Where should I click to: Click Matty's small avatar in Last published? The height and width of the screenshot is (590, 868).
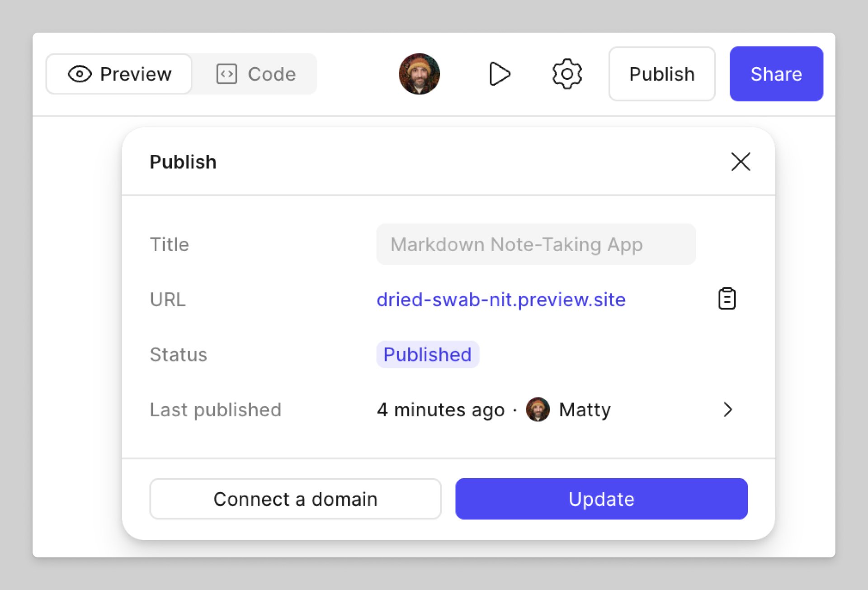(538, 409)
